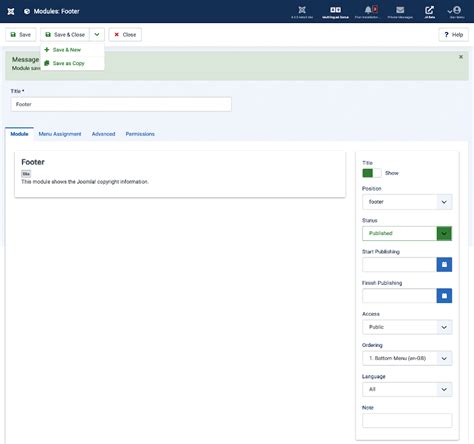Dismiss the Message alert with X
The height and width of the screenshot is (444, 474).
coord(461,57)
